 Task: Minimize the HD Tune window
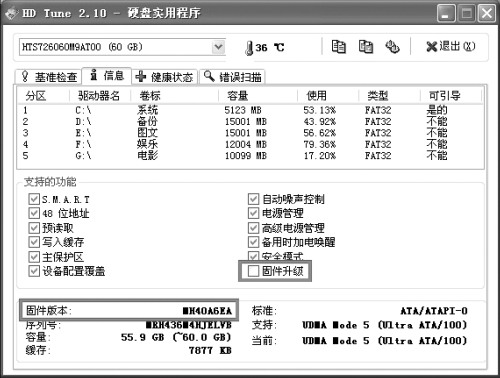[x=446, y=14]
